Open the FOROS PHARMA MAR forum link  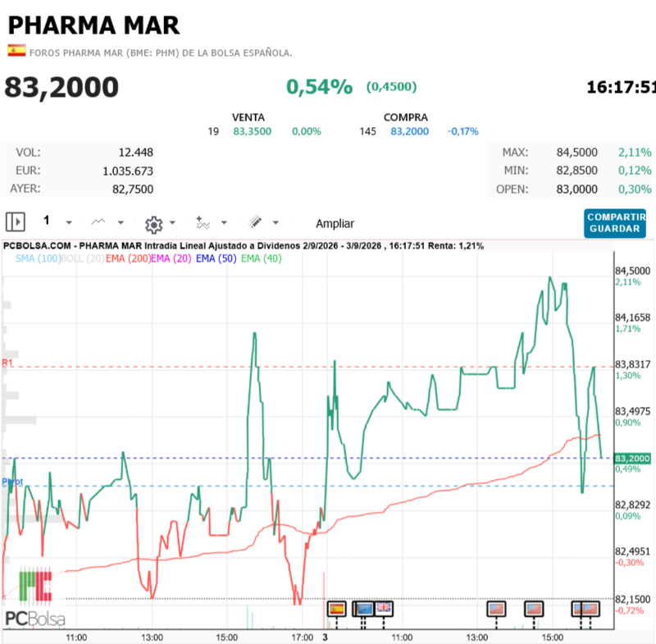pyautogui.click(x=161, y=53)
